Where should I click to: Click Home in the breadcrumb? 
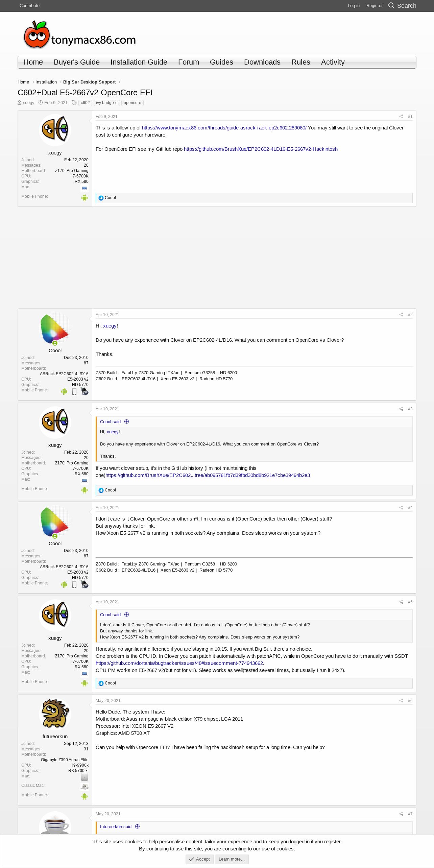point(23,82)
